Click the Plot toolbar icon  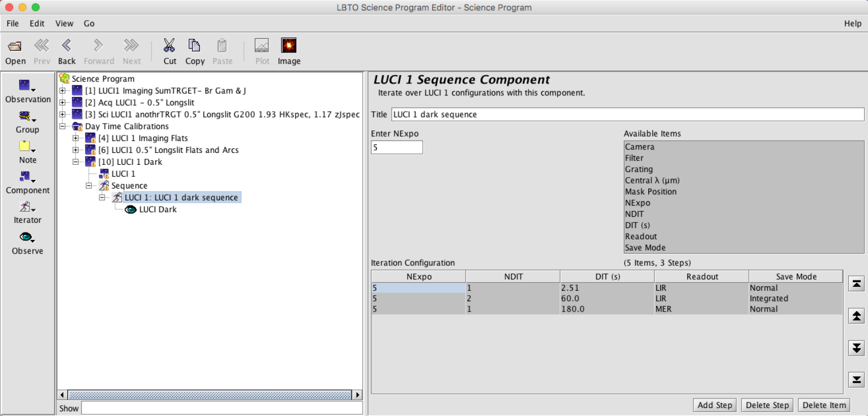coord(262,45)
